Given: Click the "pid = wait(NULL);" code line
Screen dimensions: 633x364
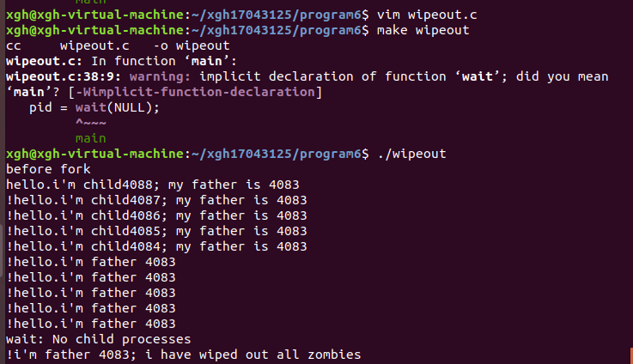Looking at the screenshot, I should tap(94, 108).
